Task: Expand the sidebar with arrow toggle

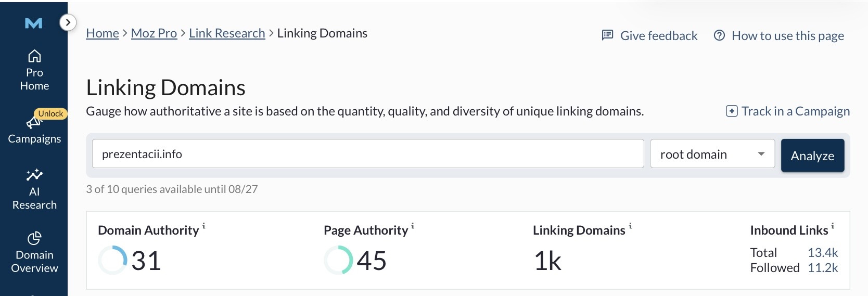Action: click(x=68, y=22)
